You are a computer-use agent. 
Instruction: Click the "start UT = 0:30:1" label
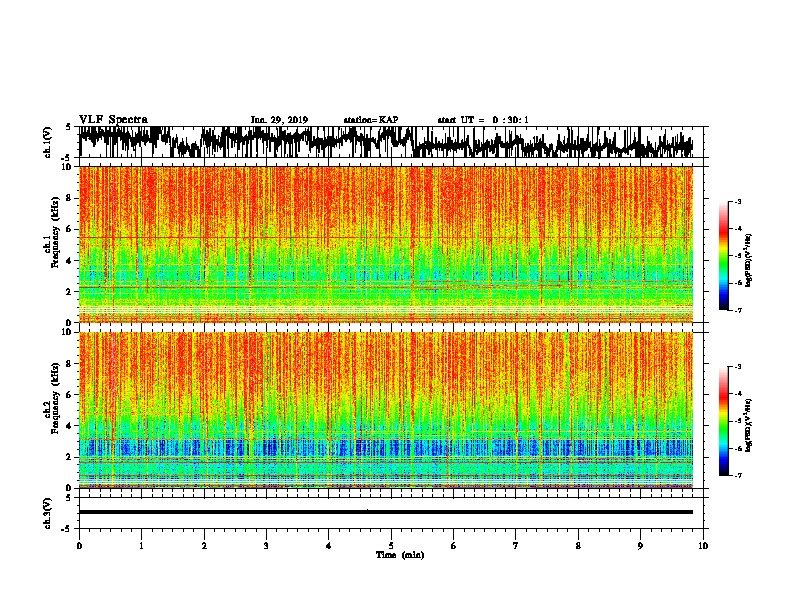click(483, 120)
